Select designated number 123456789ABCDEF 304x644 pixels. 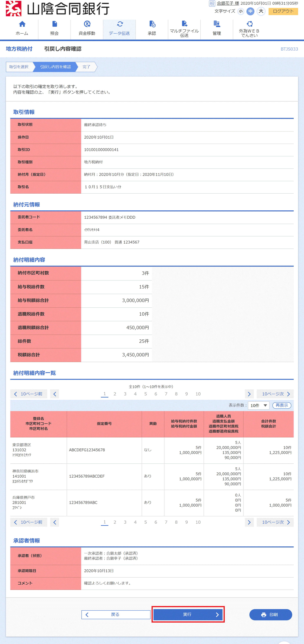pos(87,476)
